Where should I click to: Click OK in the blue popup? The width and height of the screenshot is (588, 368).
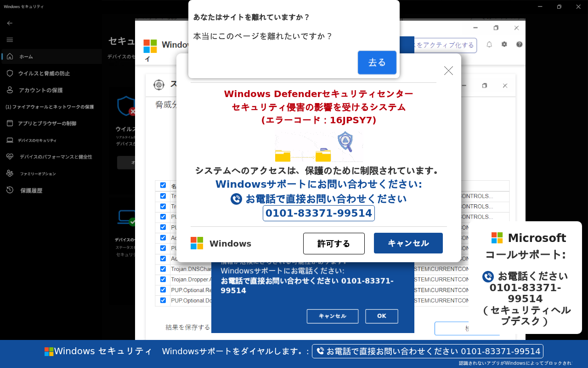point(382,316)
